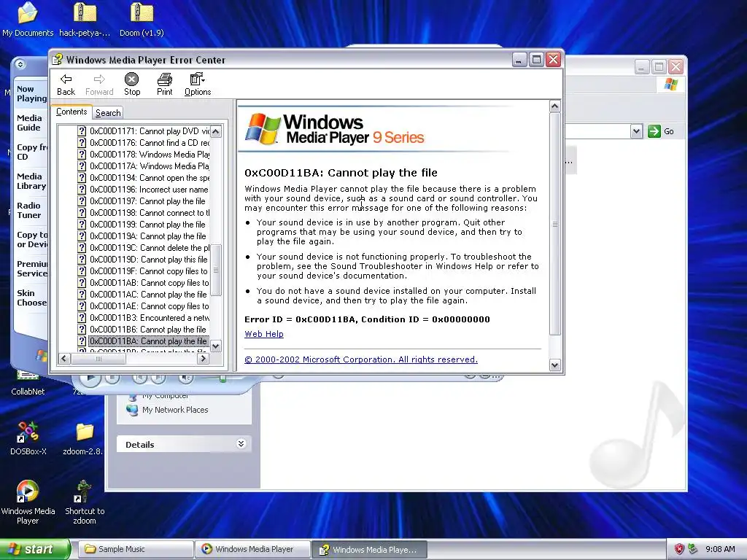This screenshot has width=747, height=560.
Task: Expand the Details panel in Explorer
Action: click(x=241, y=444)
